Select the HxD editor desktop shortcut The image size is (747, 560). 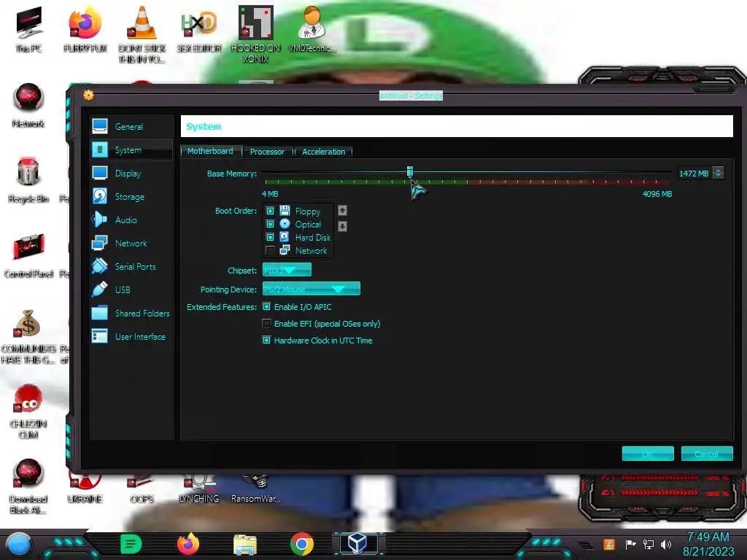pos(199,29)
